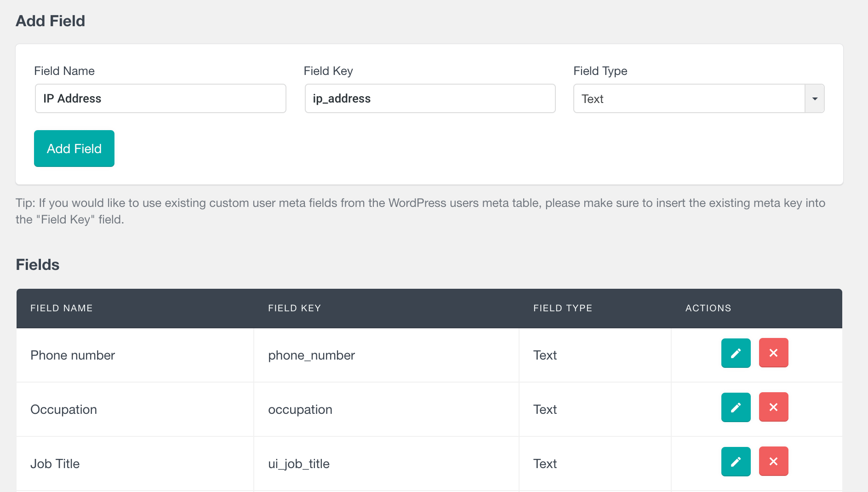
Task: Select the ui_job_title key cell
Action: (299, 464)
